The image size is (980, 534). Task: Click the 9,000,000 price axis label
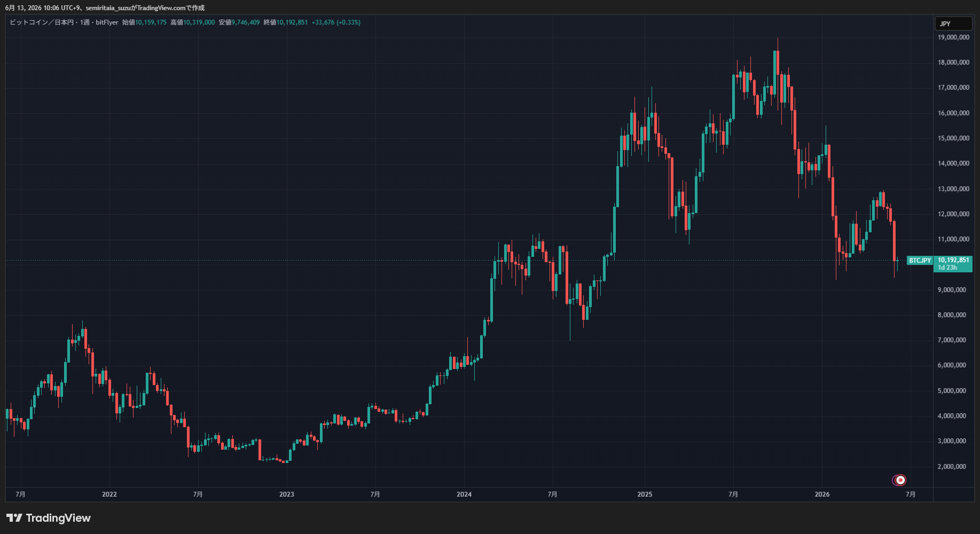click(952, 290)
